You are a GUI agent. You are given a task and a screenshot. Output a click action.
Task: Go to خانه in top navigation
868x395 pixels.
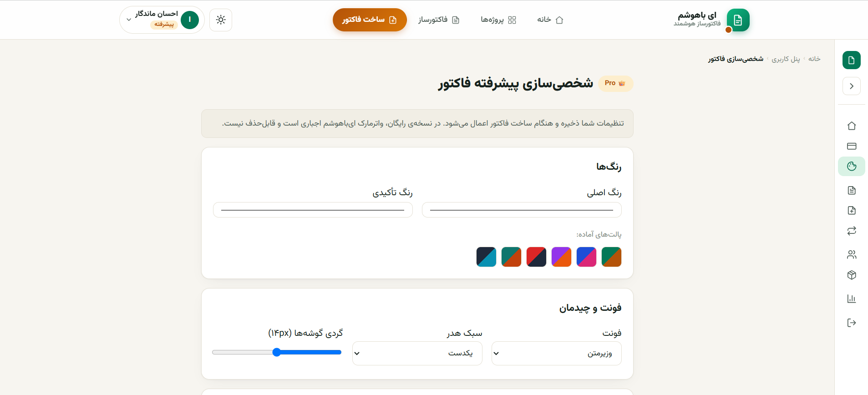(x=550, y=20)
